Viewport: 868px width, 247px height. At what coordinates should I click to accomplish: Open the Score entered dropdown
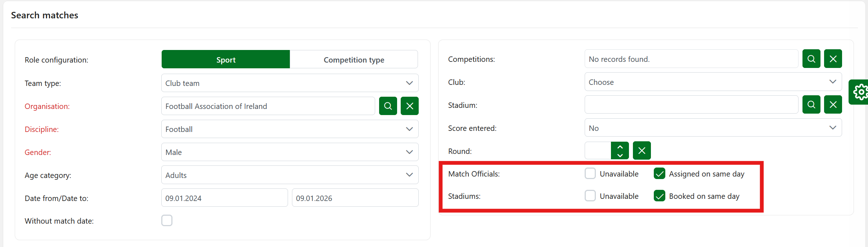click(713, 128)
